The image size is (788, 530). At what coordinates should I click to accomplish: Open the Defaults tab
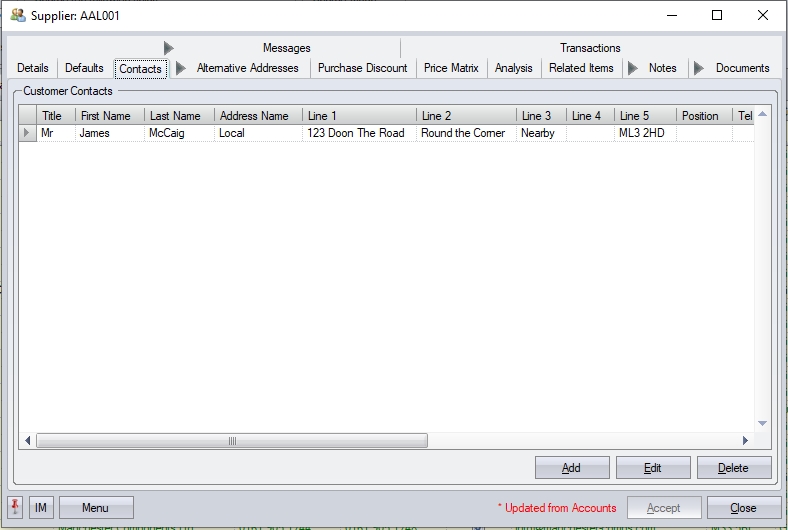click(84, 68)
